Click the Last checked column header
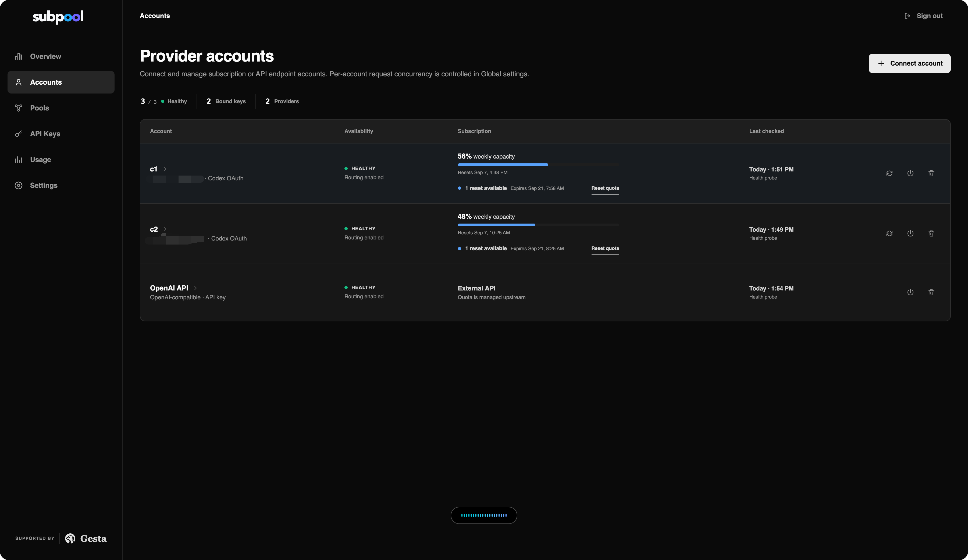968x560 pixels. 766,131
